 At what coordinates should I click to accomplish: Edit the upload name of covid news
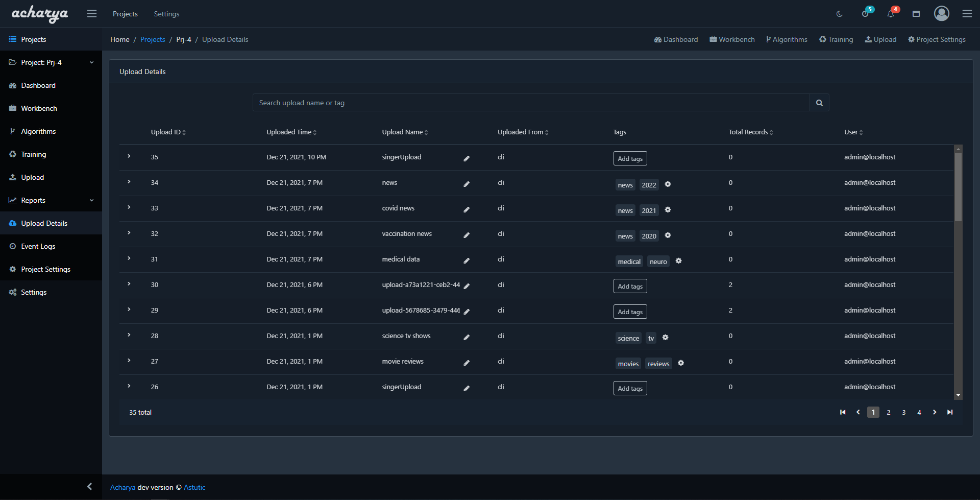466,209
